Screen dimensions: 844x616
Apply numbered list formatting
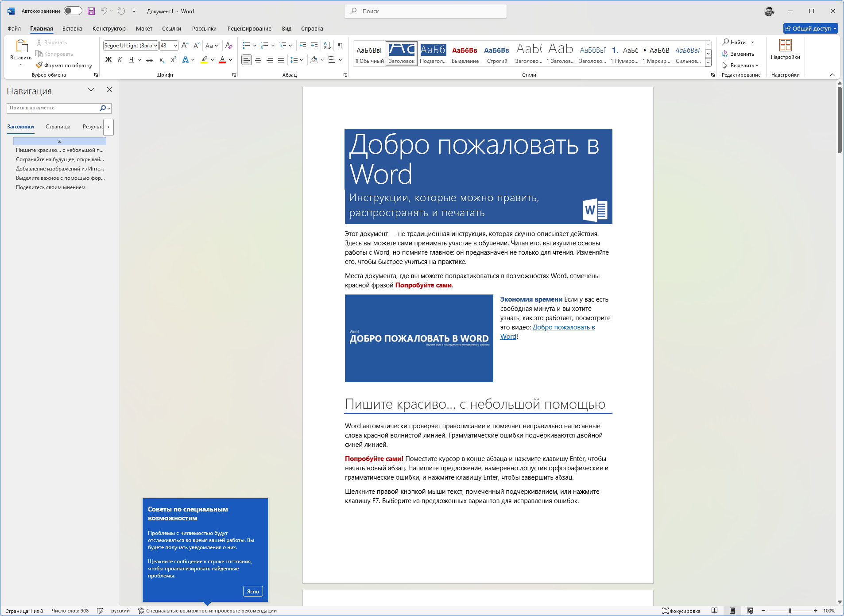pyautogui.click(x=265, y=46)
